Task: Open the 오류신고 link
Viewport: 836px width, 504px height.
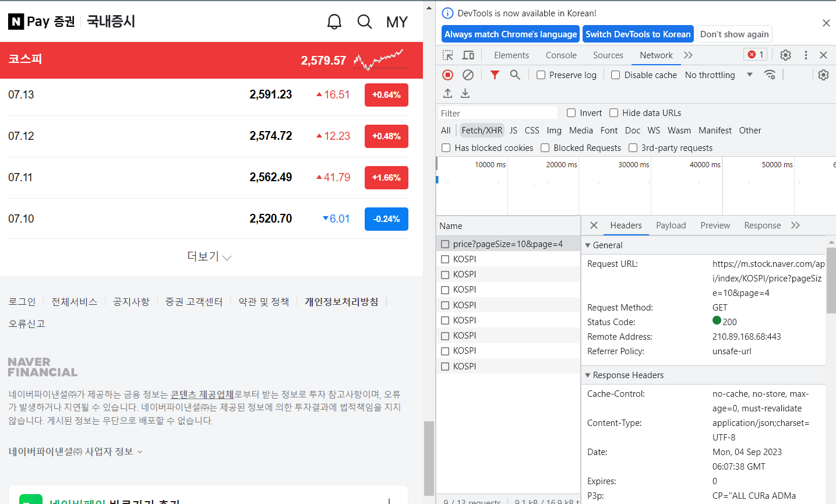Action: pyautogui.click(x=27, y=324)
